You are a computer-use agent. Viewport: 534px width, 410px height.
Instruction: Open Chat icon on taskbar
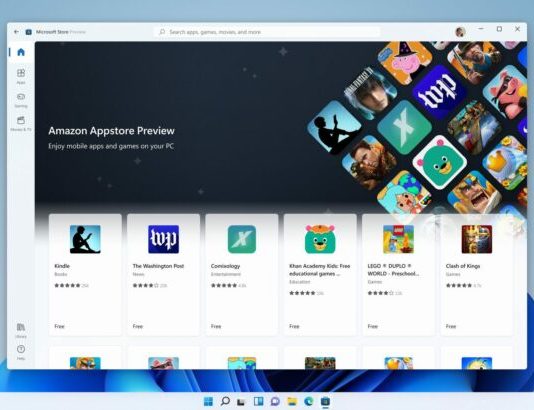coord(275,401)
